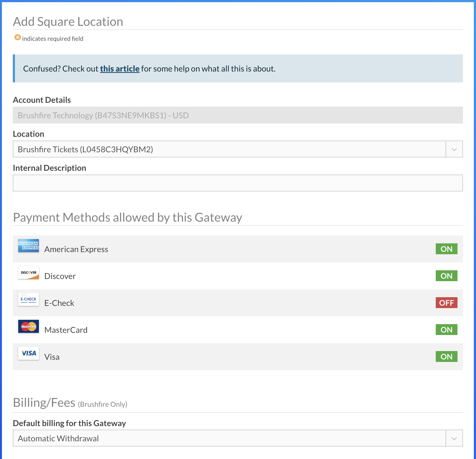The image size is (476, 459).
Task: Turn off the MasterCard payment toggle
Action: 446,330
